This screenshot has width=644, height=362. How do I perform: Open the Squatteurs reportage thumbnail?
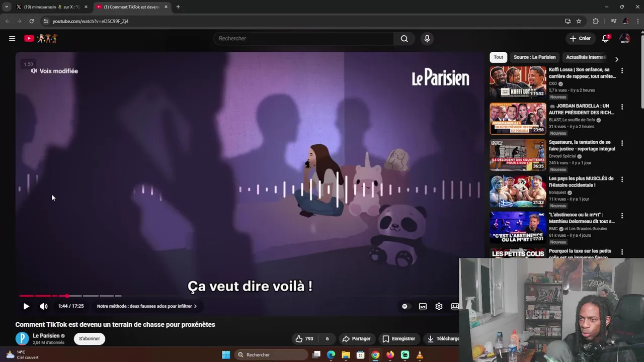[518, 155]
